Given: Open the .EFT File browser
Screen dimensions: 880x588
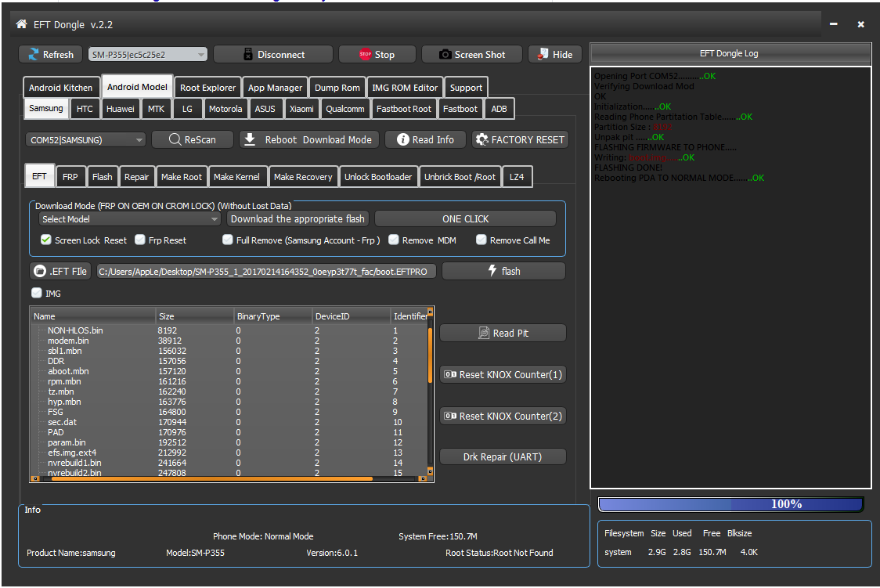Looking at the screenshot, I should [60, 272].
